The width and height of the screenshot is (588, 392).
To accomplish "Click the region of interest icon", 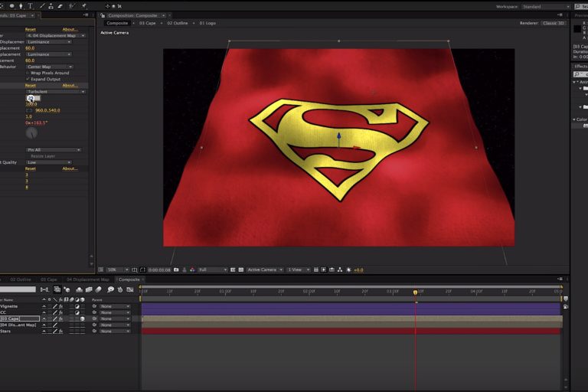I will click(233, 269).
